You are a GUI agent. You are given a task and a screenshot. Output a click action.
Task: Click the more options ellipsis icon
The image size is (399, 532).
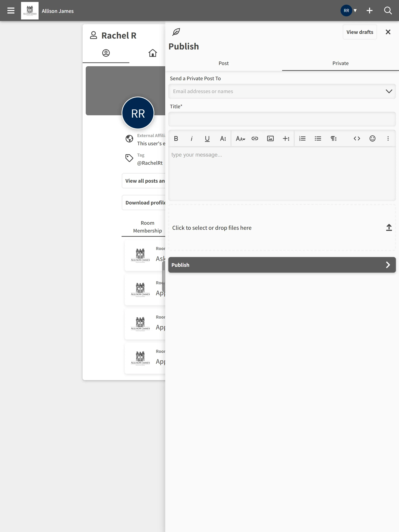coord(387,138)
